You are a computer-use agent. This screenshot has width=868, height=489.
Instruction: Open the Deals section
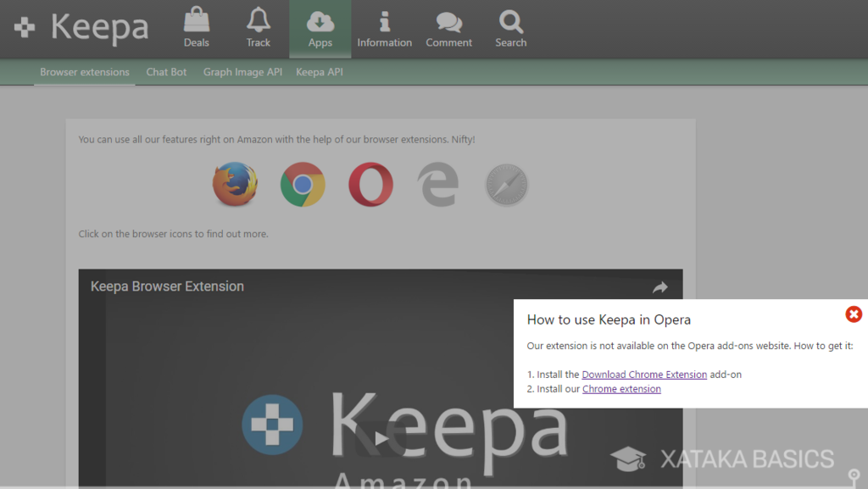[196, 28]
